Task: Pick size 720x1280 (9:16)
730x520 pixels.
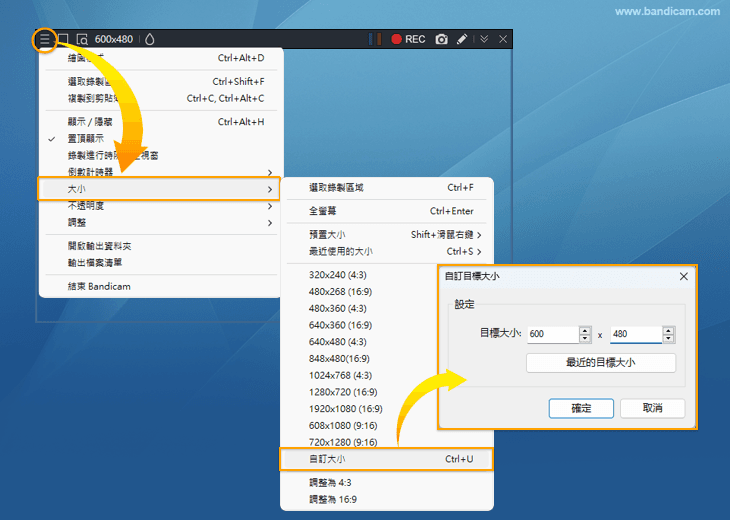Action: 343,442
